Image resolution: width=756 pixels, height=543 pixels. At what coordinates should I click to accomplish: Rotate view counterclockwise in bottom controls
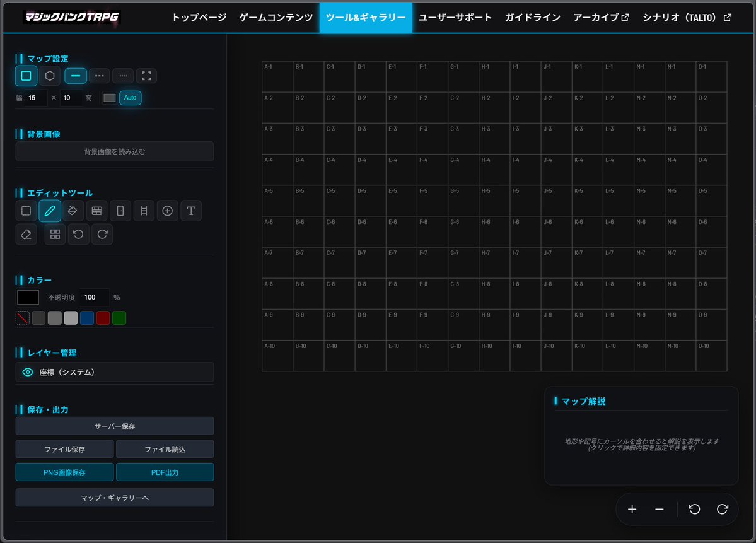pyautogui.click(x=694, y=509)
